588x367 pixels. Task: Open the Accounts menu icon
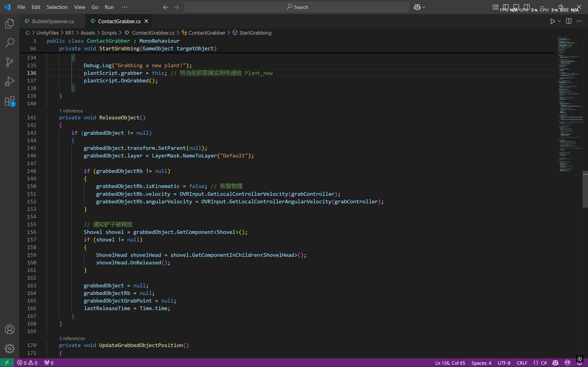coord(9,329)
